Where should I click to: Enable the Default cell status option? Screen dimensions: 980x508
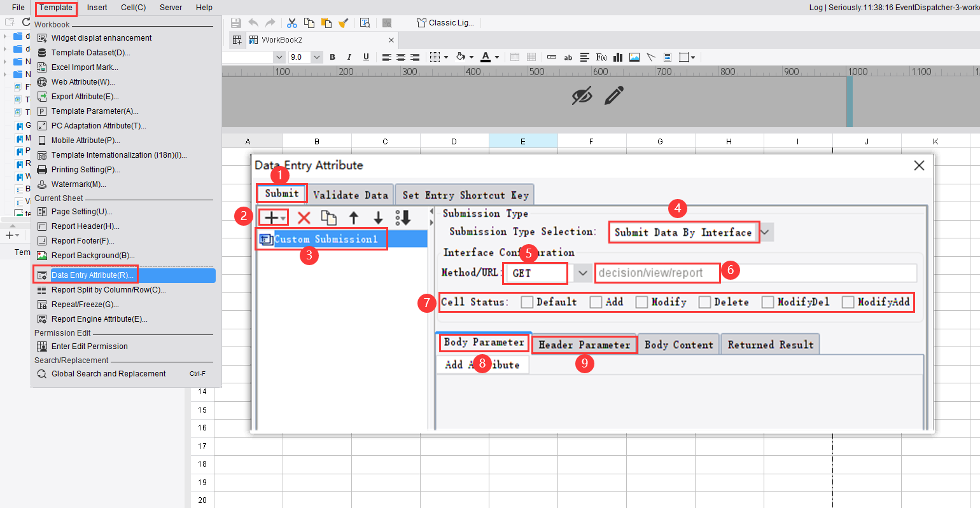pyautogui.click(x=527, y=302)
